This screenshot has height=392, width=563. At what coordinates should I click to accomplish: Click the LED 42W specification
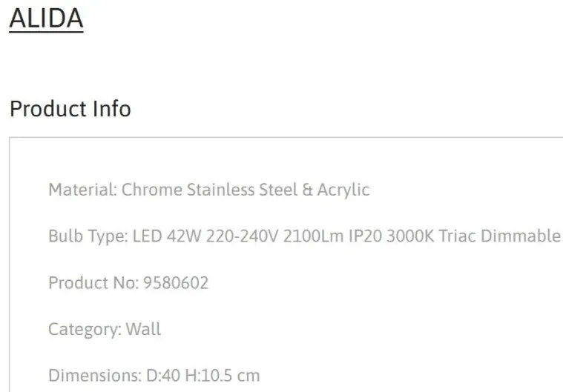coord(167,236)
